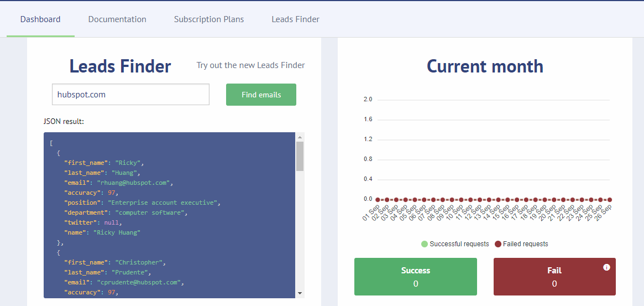Viewport: 644px width, 306px height.
Task: Go to Leads Finder tab
Action: (295, 19)
